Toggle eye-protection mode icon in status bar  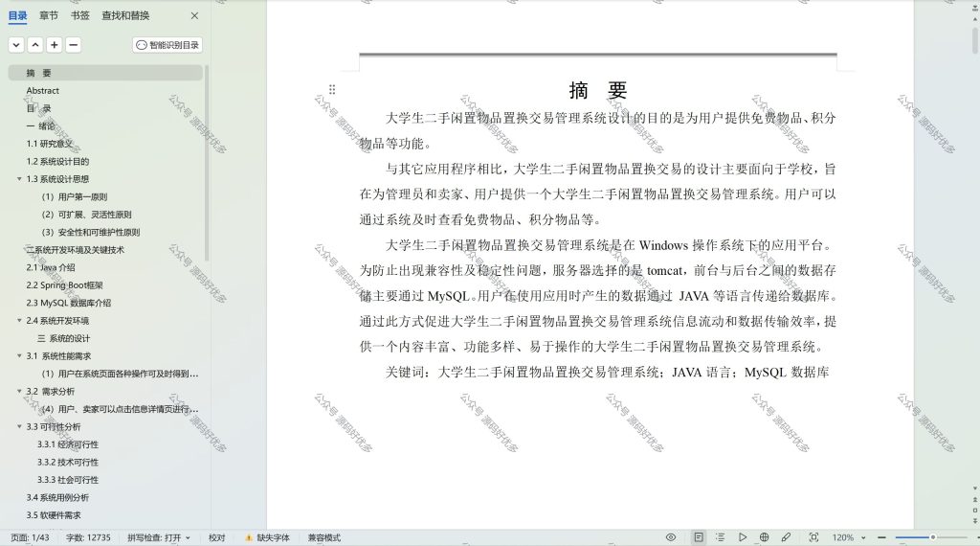(x=671, y=537)
